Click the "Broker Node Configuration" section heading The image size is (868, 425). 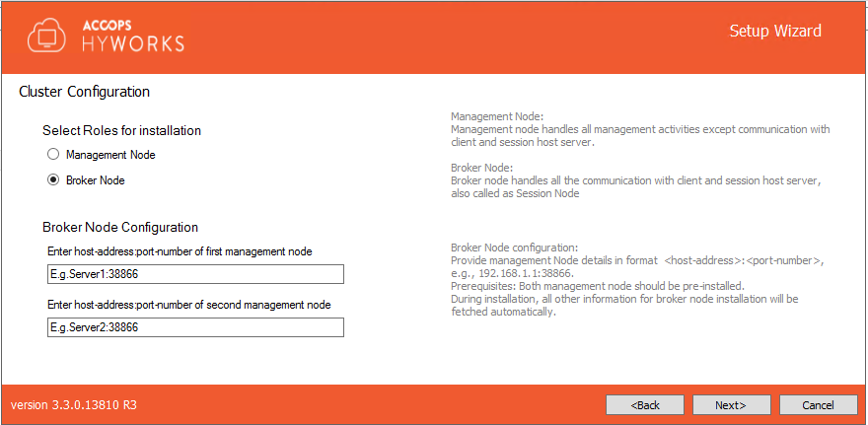(x=120, y=227)
